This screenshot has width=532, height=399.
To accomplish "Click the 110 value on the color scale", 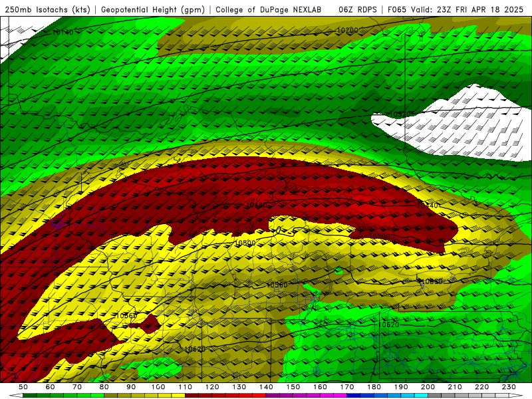I will 186,387.
